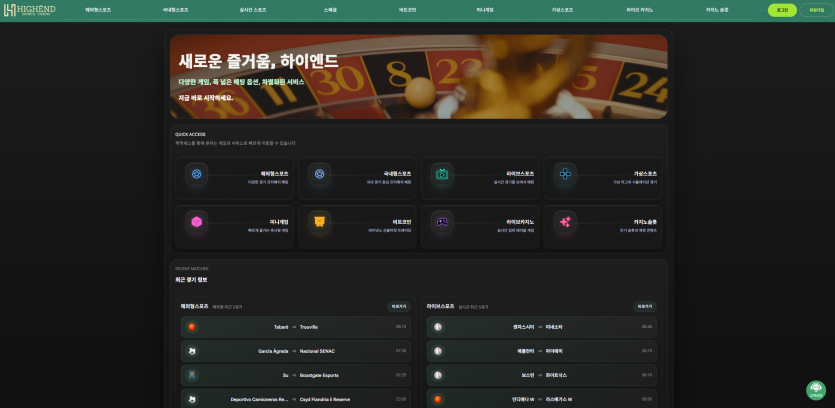The width and height of the screenshot is (835, 408).
Task: Click the 최근 경기 정보 heading
Action: coord(191,279)
